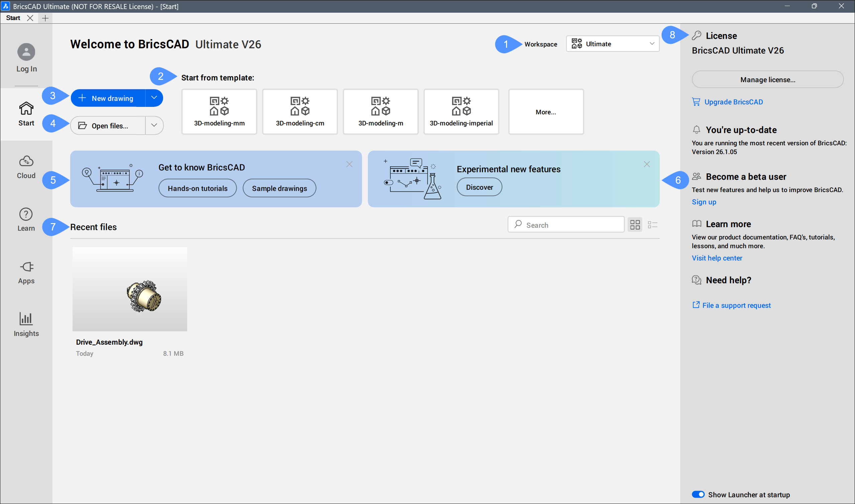The height and width of the screenshot is (504, 855).
Task: Open the Learn sidebar section
Action: tap(26, 219)
